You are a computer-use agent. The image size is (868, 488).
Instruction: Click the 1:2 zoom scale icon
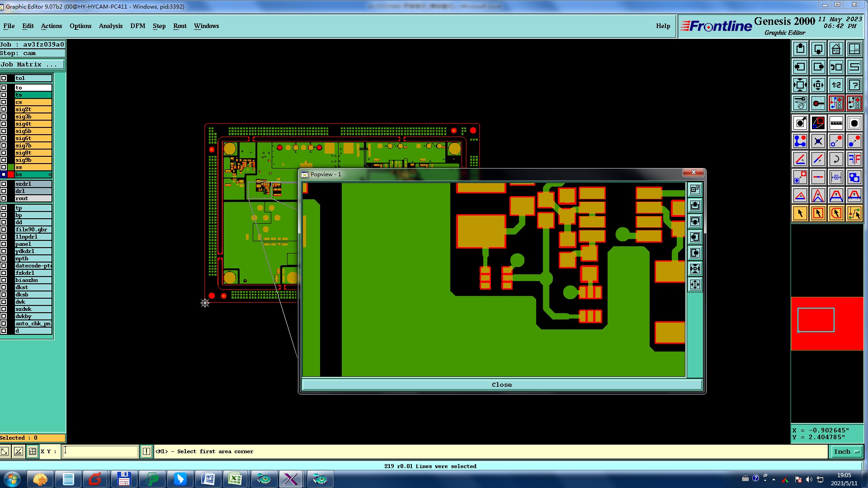(836, 85)
